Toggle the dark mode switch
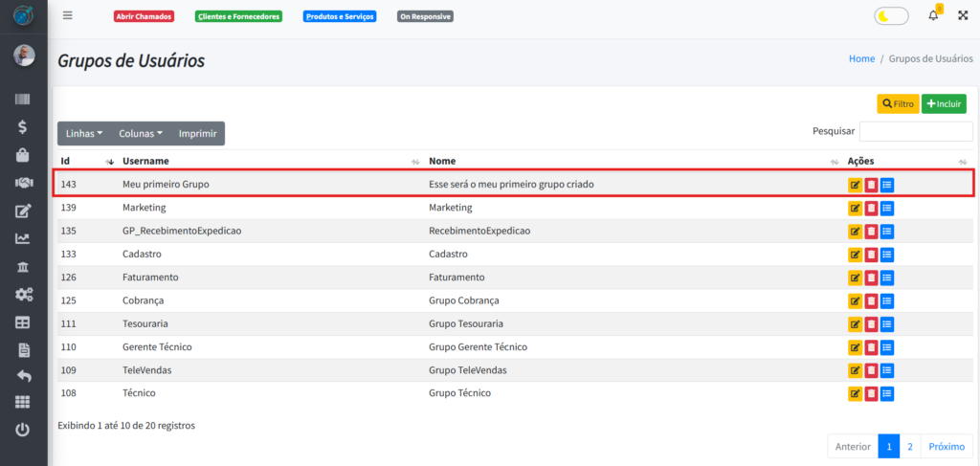Viewport: 980px width, 466px height. (891, 16)
